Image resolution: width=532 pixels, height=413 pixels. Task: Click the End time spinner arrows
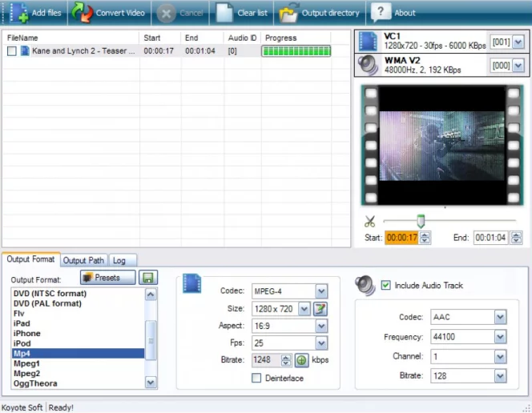[x=516, y=238]
